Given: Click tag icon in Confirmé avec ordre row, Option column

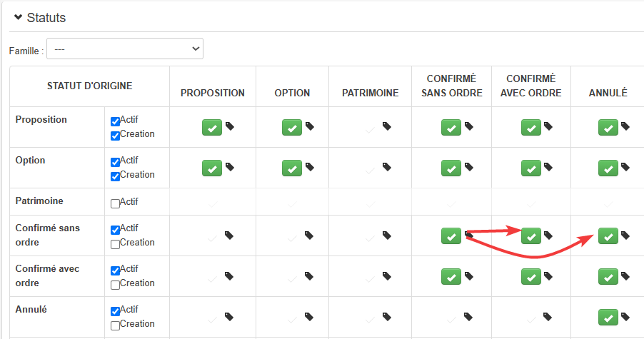Looking at the screenshot, I should (309, 275).
